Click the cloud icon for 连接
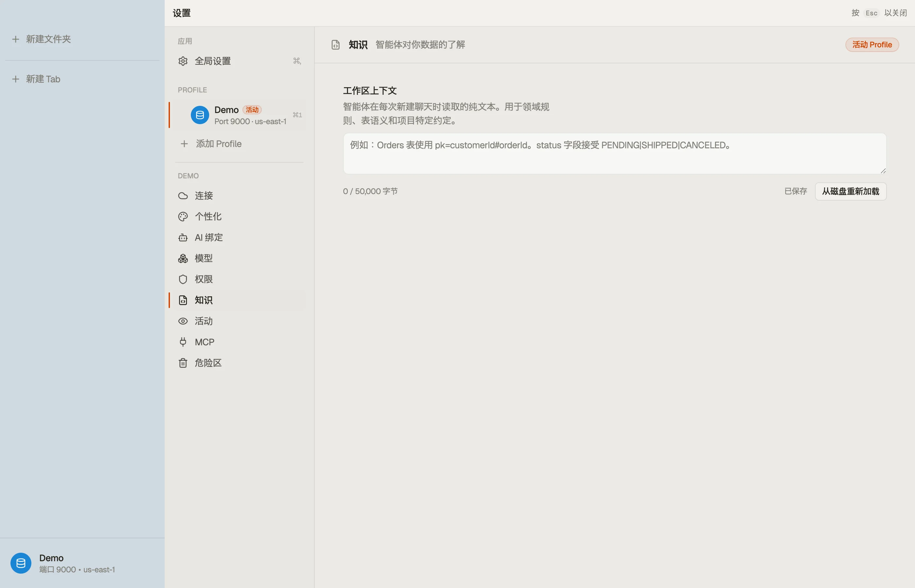915x588 pixels. [x=183, y=196]
